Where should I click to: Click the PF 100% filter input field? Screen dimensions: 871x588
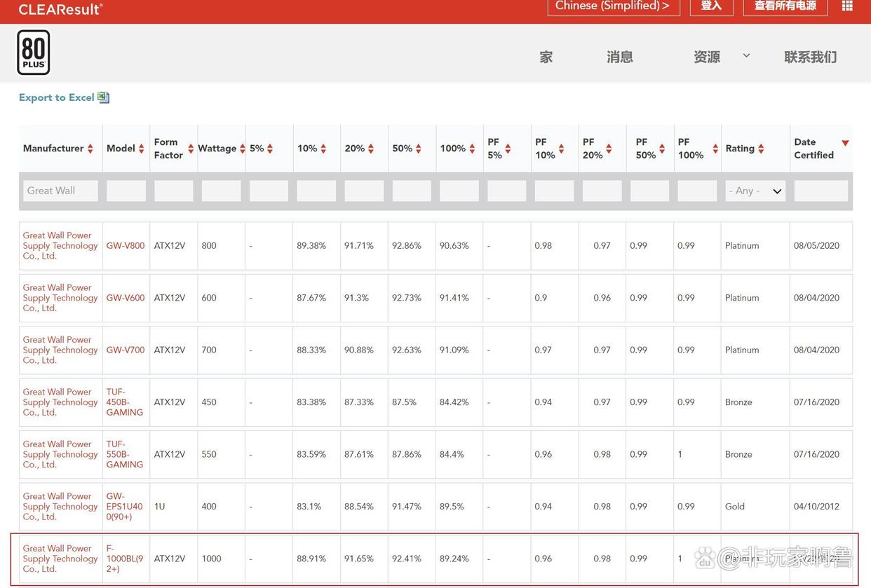[697, 191]
